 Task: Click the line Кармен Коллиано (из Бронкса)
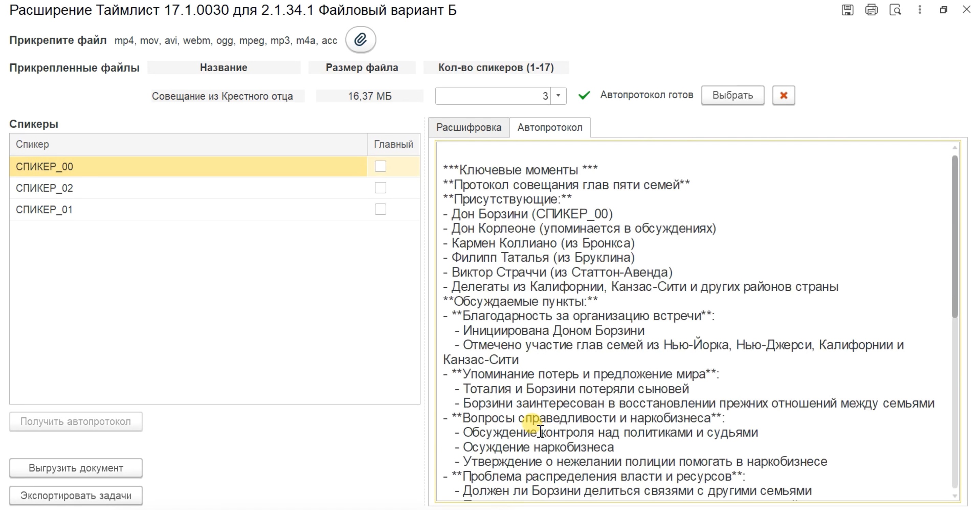pyautogui.click(x=539, y=243)
